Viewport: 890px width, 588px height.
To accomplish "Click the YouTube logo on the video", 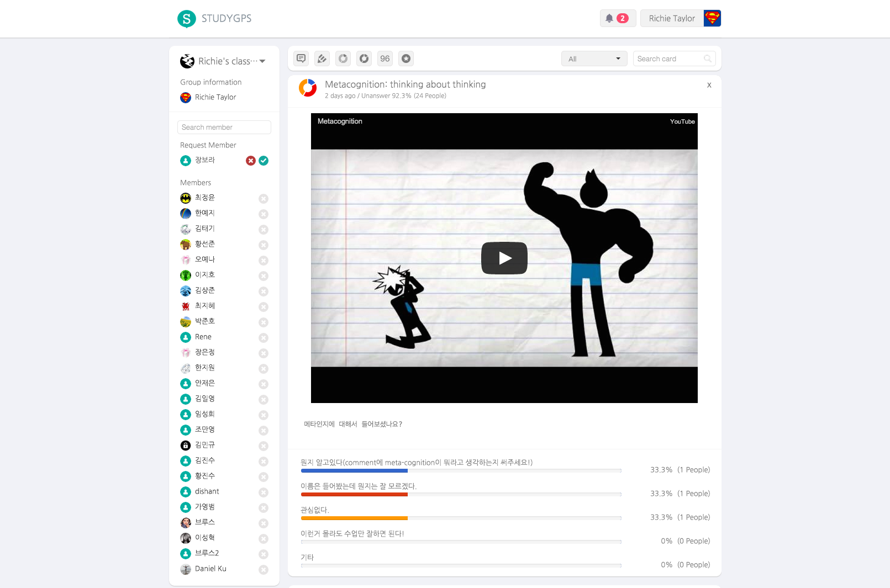I will (682, 121).
